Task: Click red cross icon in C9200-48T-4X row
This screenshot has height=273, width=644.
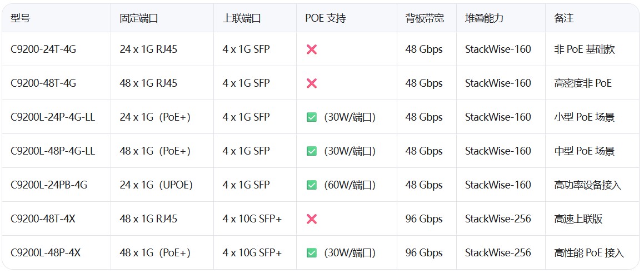Action: coord(312,219)
